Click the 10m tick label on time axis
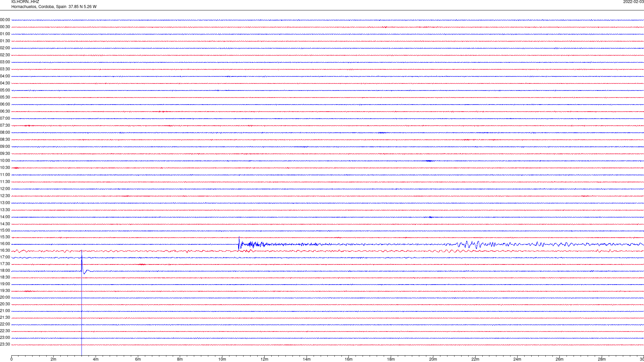This screenshot has height=362, width=644. (222, 359)
